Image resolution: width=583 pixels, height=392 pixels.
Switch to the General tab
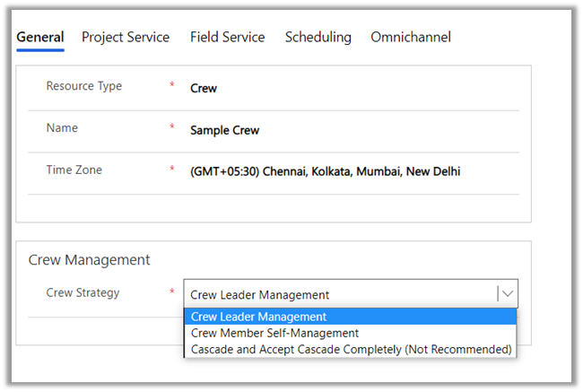tap(40, 38)
